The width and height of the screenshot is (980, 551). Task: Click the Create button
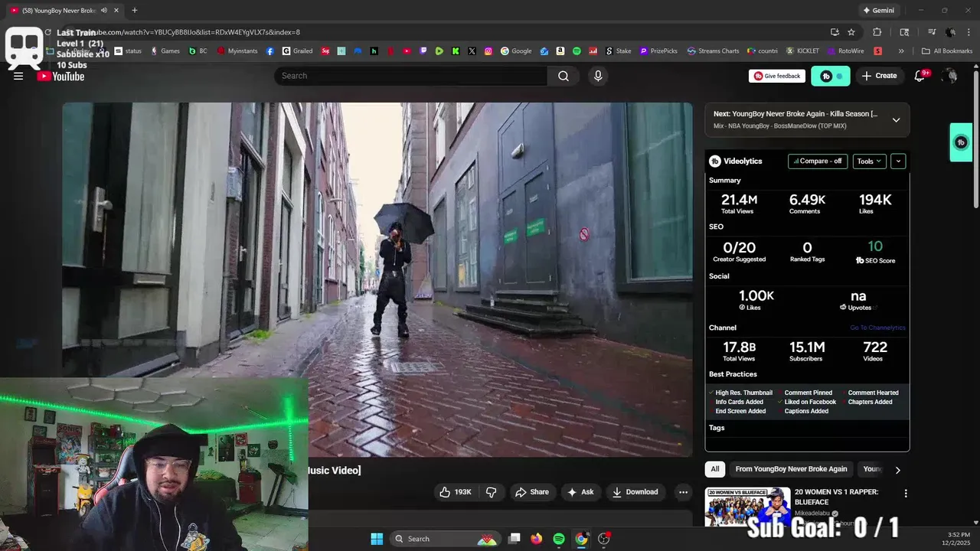point(879,76)
